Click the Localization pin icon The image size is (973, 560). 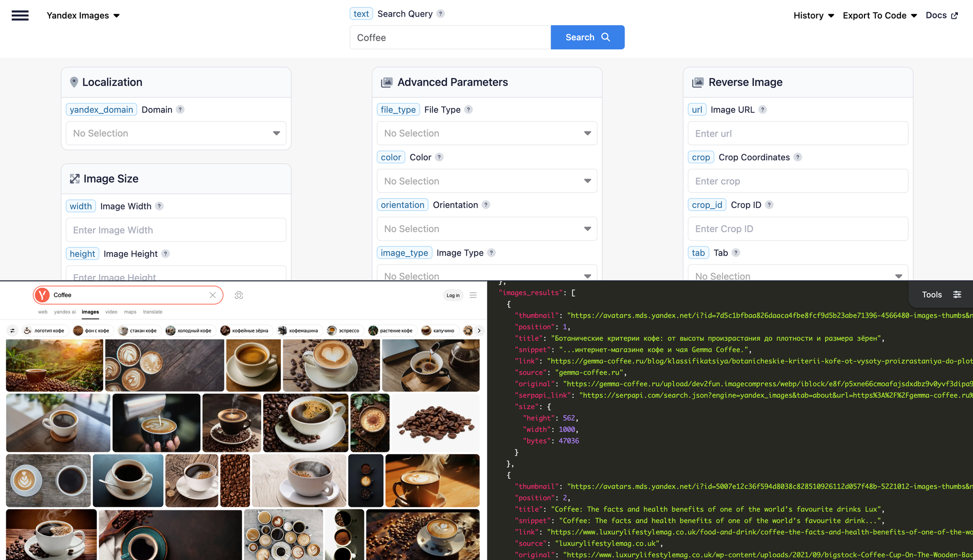pos(74,82)
